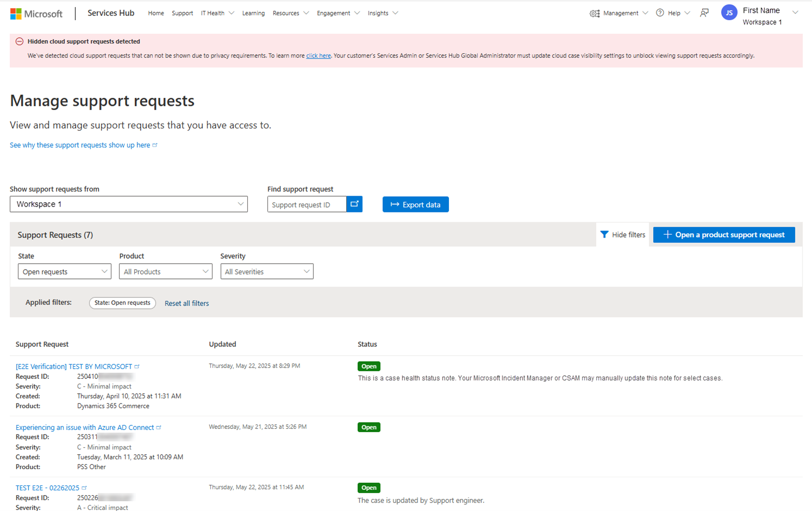
Task: Click the Support Request column header
Action: pyautogui.click(x=42, y=344)
